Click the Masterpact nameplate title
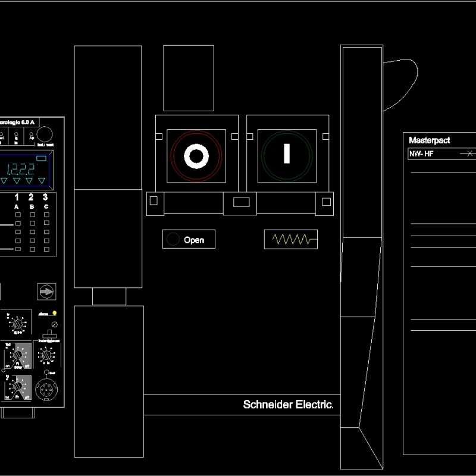The image size is (476, 476). click(x=430, y=140)
